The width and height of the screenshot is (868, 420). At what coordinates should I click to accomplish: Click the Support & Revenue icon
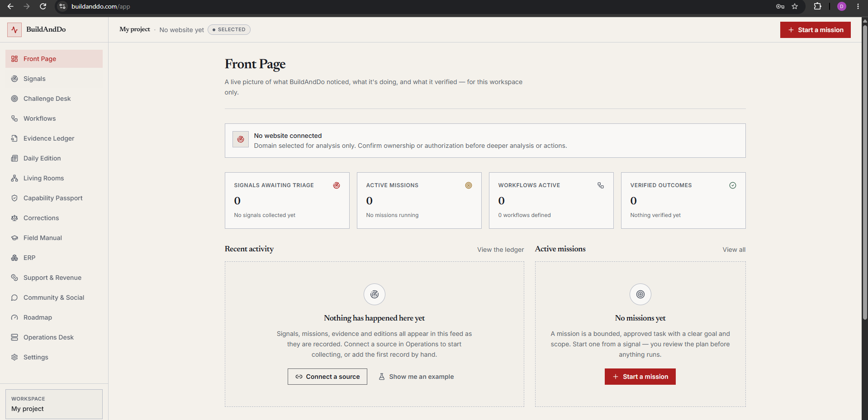pos(14,278)
